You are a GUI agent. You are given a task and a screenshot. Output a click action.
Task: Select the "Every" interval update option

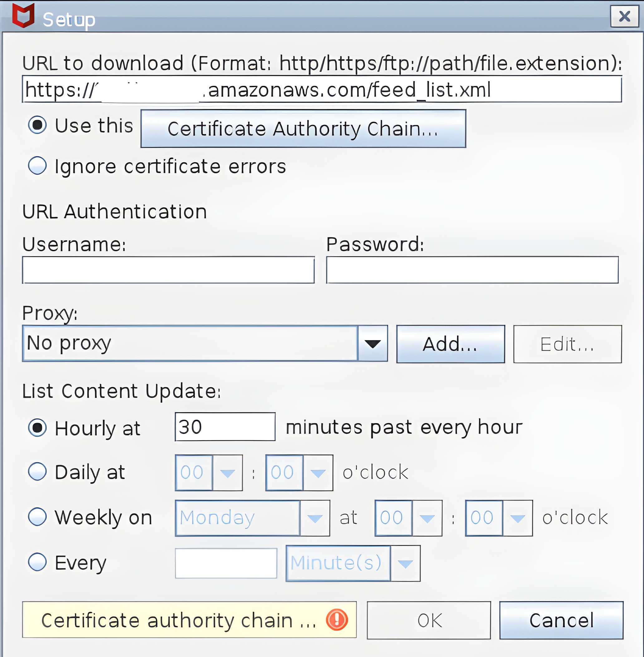click(38, 562)
